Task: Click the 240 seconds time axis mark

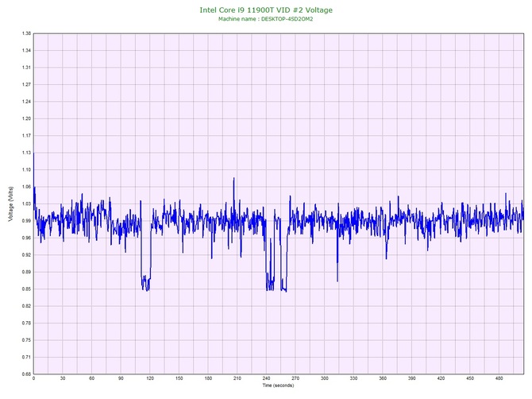Action: point(266,378)
